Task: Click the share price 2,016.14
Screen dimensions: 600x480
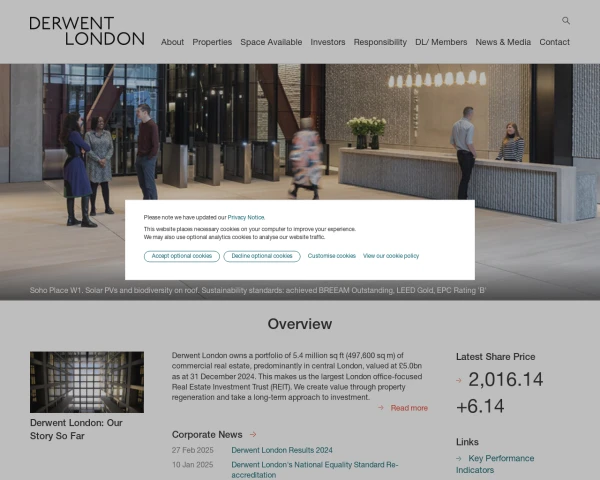Action: tap(505, 379)
